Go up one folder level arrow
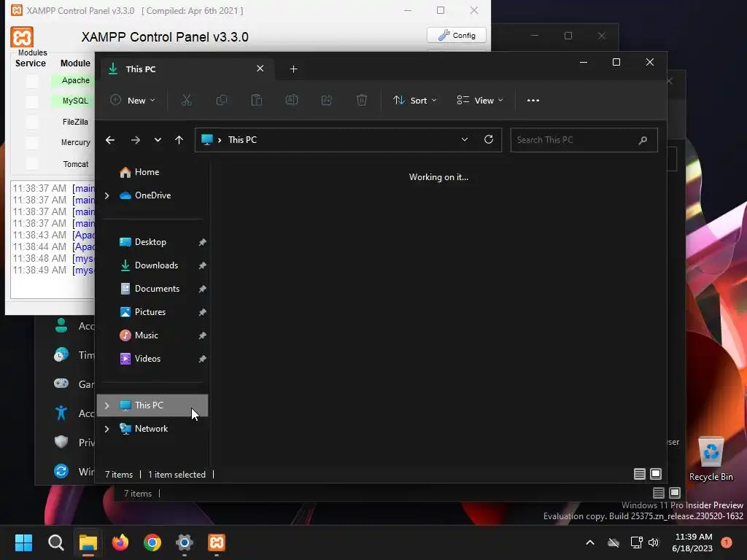The image size is (747, 560). [179, 139]
